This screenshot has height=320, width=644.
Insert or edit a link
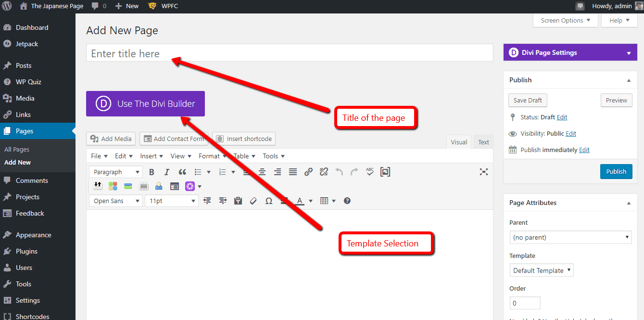pos(308,172)
